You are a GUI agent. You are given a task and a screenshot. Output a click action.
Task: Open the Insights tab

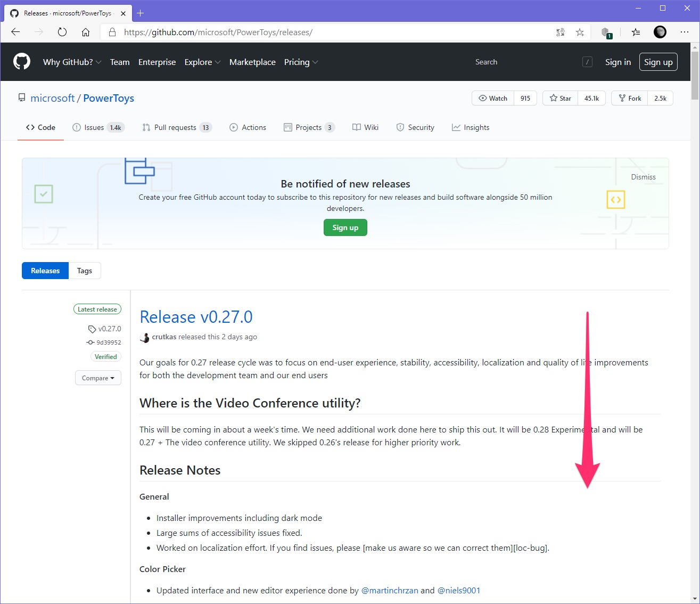(471, 127)
